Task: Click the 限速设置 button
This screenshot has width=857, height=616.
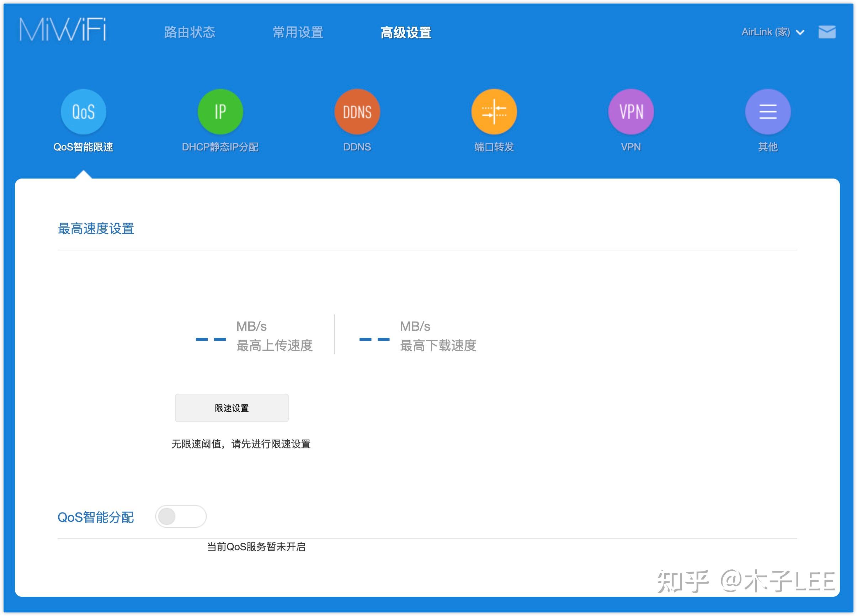Action: tap(231, 408)
